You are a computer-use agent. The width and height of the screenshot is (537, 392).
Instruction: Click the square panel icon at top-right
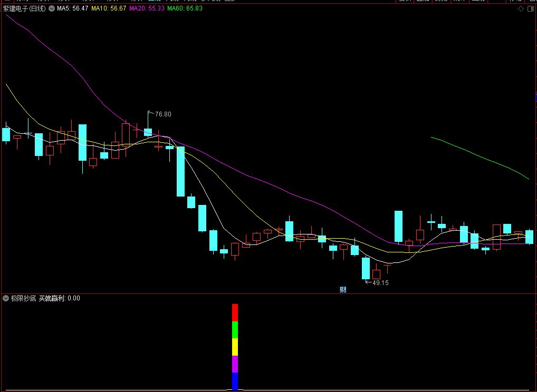click(532, 9)
